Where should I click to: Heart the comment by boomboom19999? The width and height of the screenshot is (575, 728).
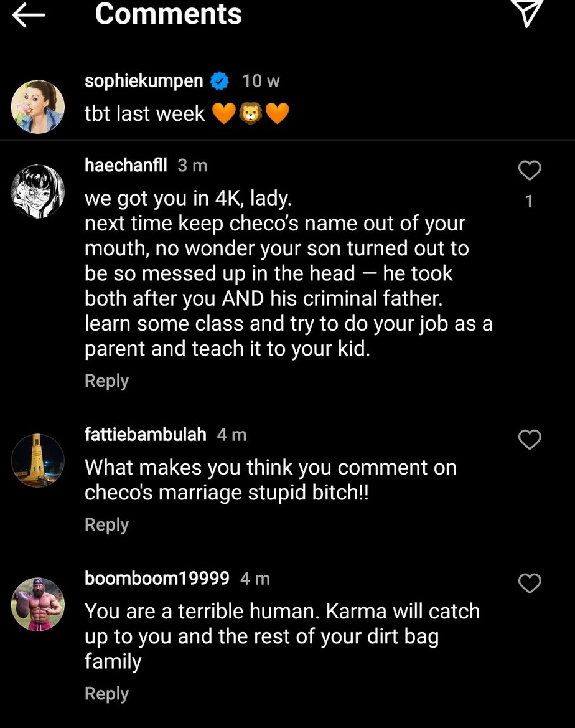pos(530,584)
